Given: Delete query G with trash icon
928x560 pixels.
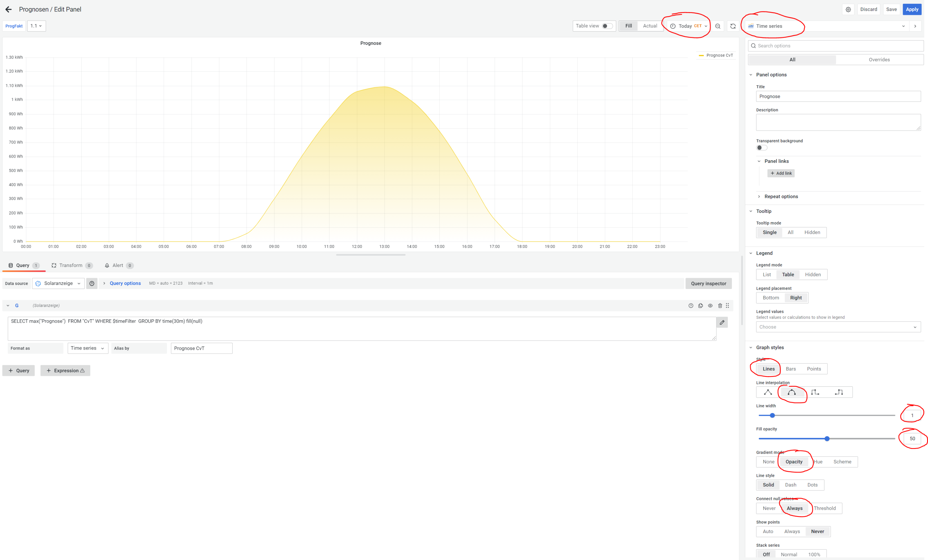Looking at the screenshot, I should pos(720,305).
